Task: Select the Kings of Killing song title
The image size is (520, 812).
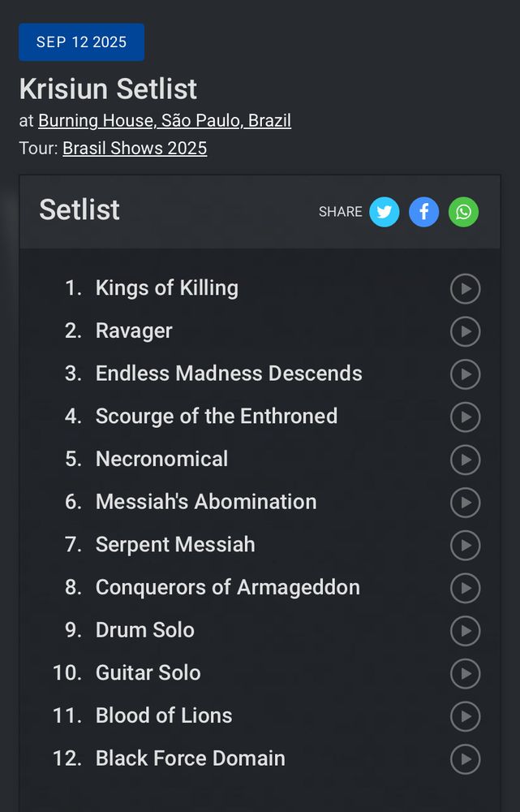Action: [x=167, y=287]
